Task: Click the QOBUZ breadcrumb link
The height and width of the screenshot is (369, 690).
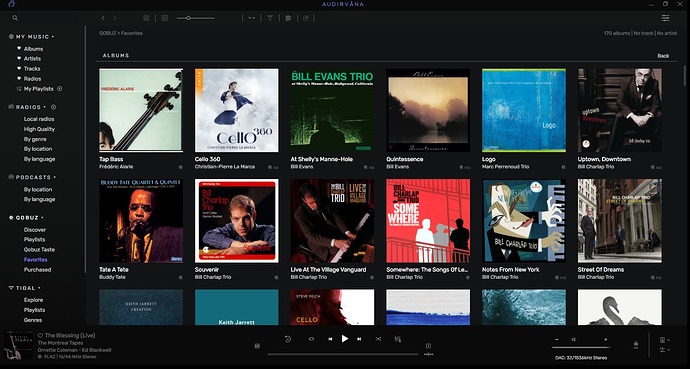Action: coord(106,33)
